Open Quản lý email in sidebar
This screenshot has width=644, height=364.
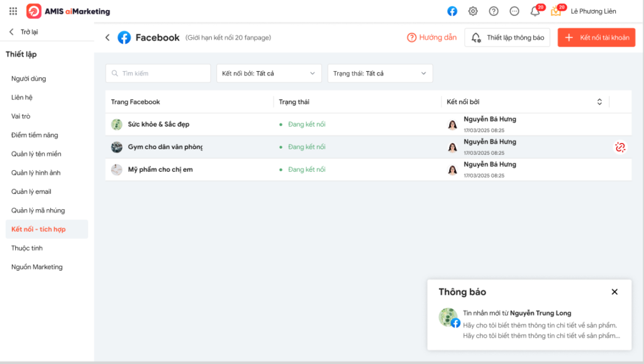tap(31, 191)
